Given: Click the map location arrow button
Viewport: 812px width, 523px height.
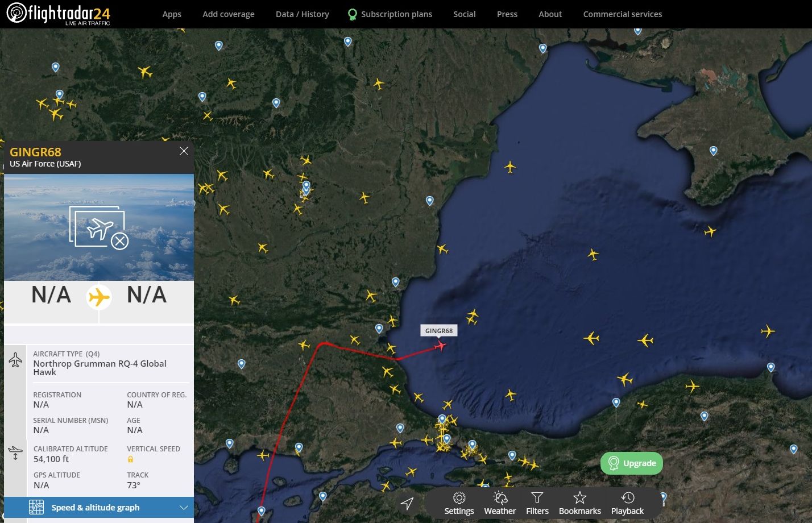Looking at the screenshot, I should 407,503.
